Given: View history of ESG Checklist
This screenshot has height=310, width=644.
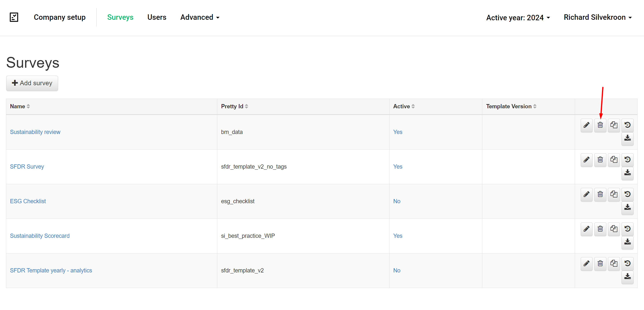Looking at the screenshot, I should point(627,194).
